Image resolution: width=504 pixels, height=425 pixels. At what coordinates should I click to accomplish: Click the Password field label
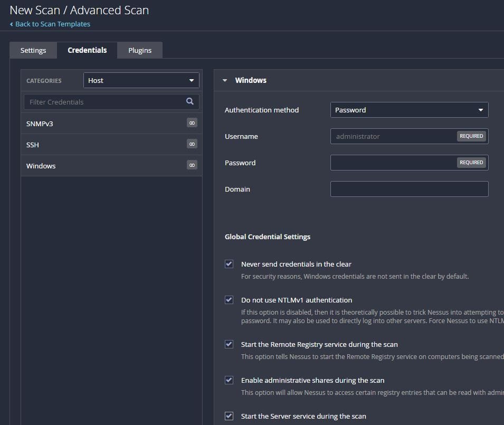pos(240,163)
